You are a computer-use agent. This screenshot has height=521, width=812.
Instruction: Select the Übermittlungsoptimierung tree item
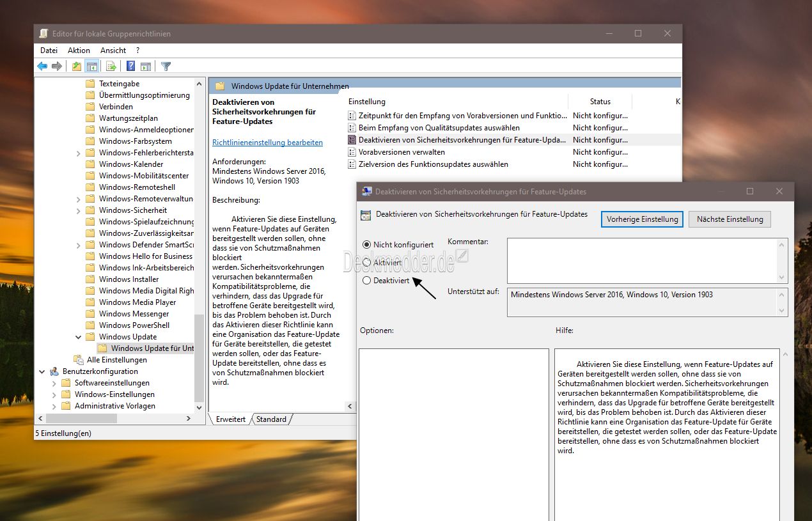pos(144,95)
